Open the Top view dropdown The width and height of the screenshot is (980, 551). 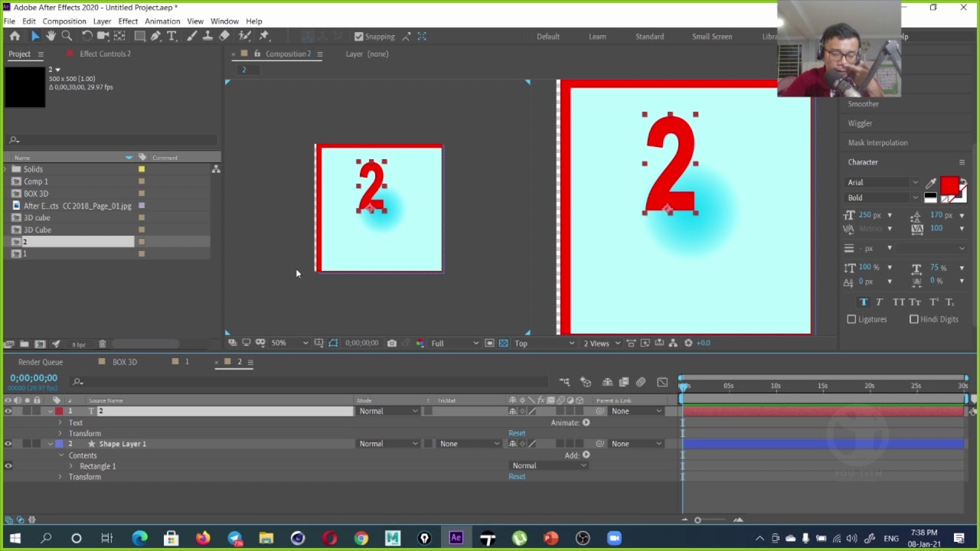click(544, 343)
